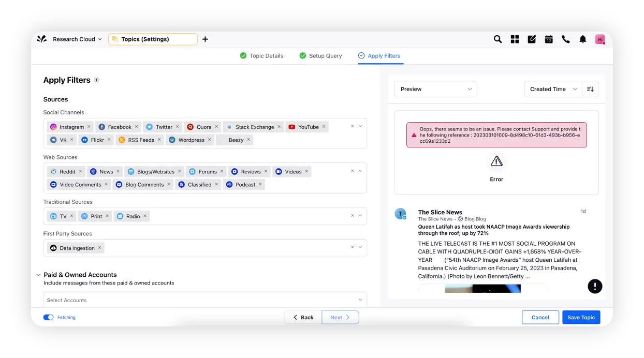This screenshot has height=358, width=644.
Task: Click the red error reference message
Action: pyautogui.click(x=496, y=135)
